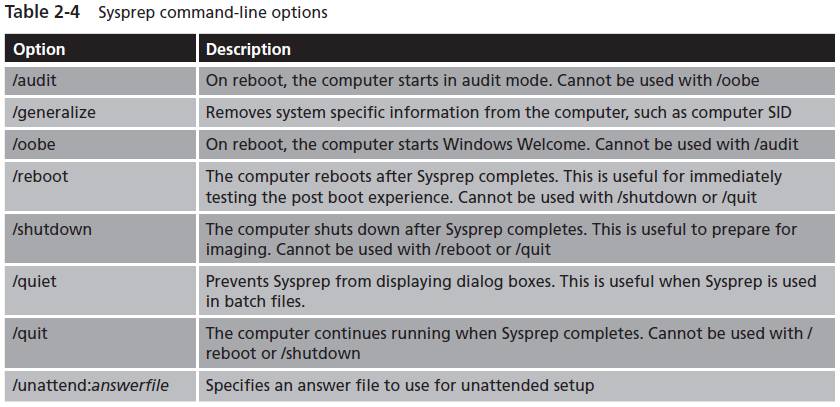This screenshot has height=407, width=840.
Task: Click the continues running description cell
Action: [x=517, y=343]
